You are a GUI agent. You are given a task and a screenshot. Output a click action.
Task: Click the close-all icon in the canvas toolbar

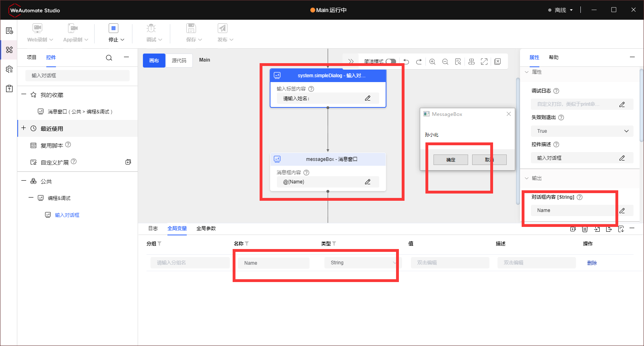pos(497,62)
